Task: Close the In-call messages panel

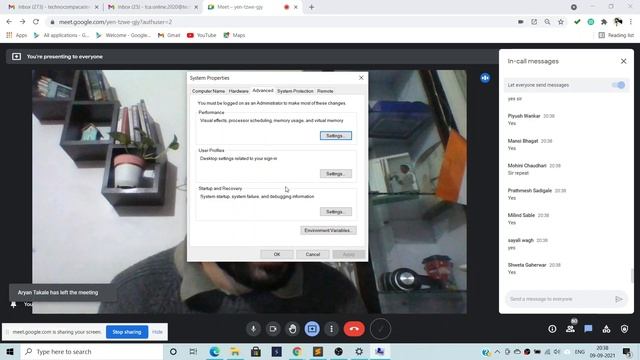Action: 623,61
